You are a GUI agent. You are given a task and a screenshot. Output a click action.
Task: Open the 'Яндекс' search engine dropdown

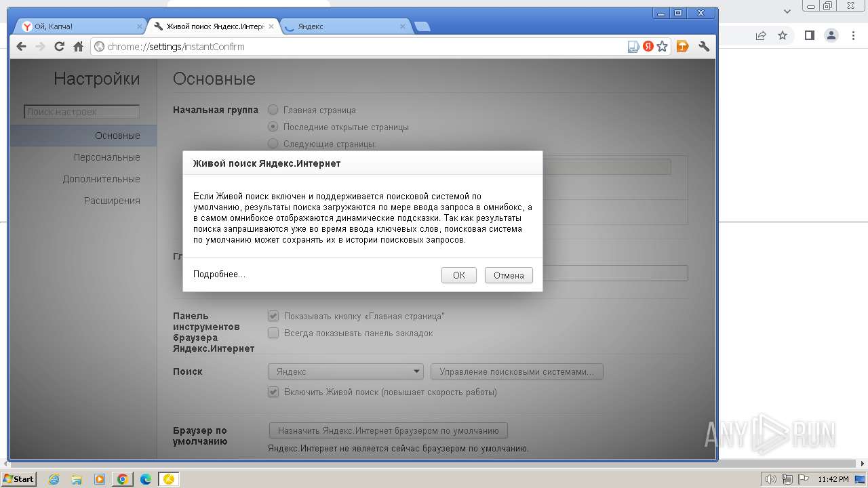[346, 371]
